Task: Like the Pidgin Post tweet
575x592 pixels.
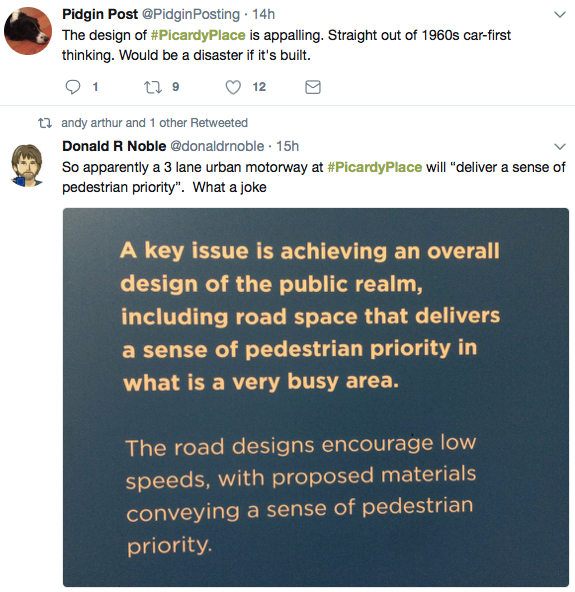Action: click(233, 87)
